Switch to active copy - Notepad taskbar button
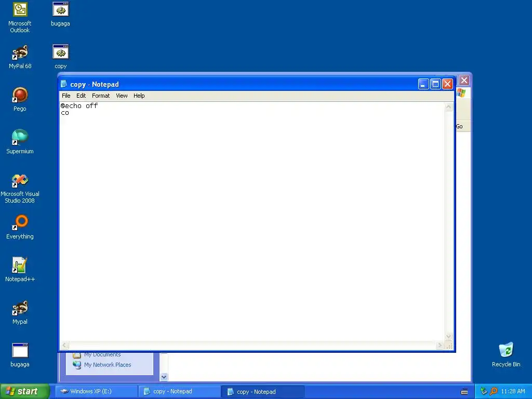 pyautogui.click(x=262, y=391)
